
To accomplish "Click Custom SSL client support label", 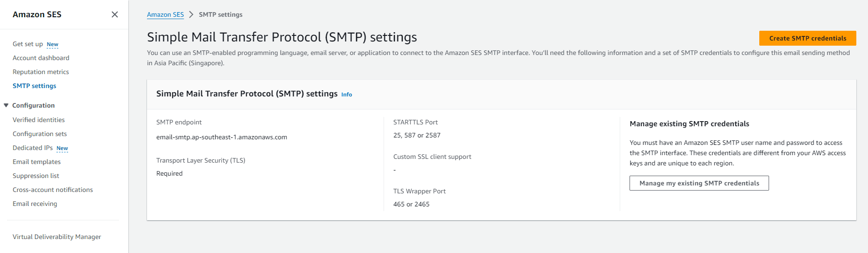I will 432,157.
